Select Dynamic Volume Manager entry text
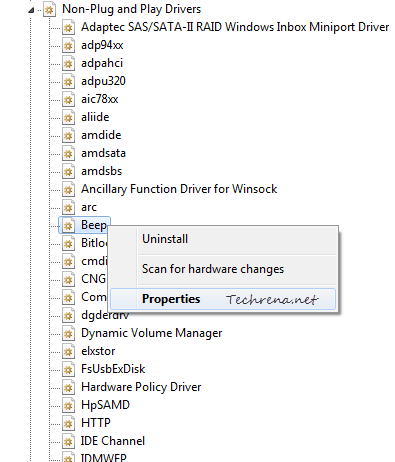This screenshot has height=462, width=395. click(x=152, y=333)
